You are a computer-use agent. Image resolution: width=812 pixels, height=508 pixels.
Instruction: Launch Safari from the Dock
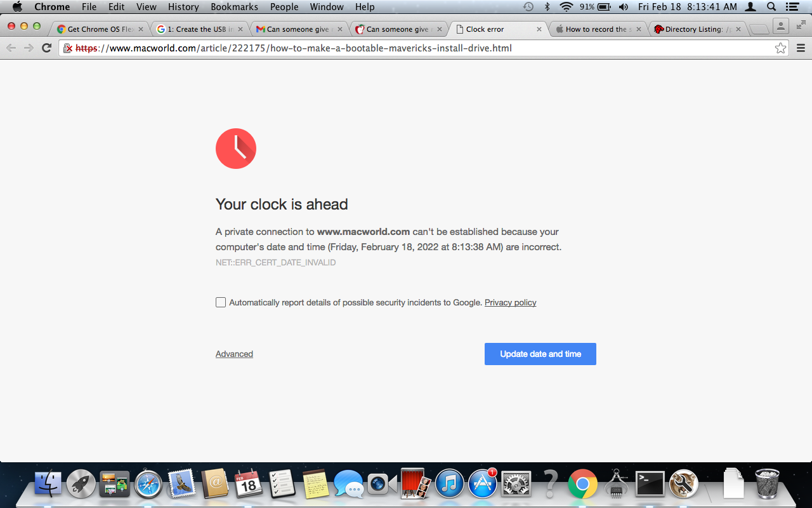click(148, 485)
